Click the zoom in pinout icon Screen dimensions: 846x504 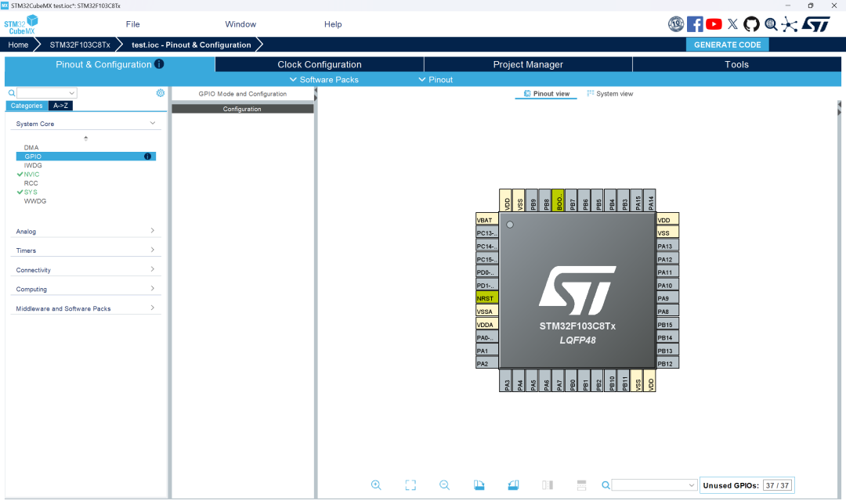(x=376, y=485)
